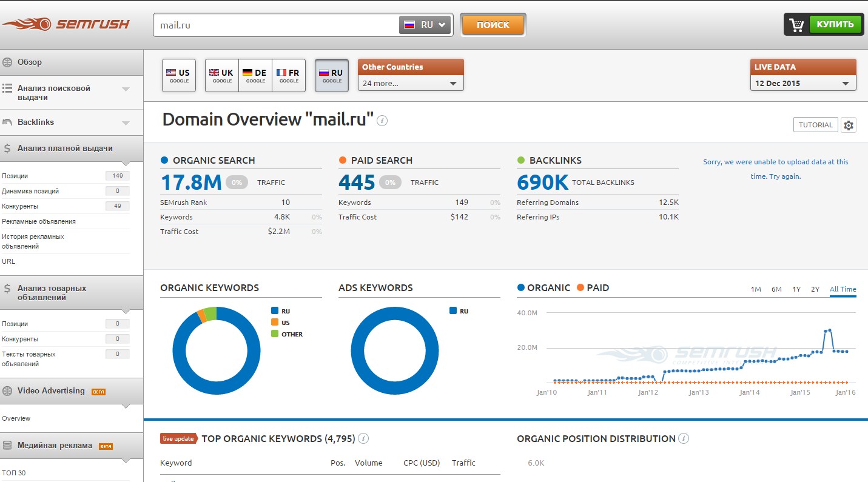Screen dimensions: 868x482
Task: Select the DE Google flag database
Action: pyautogui.click(x=255, y=76)
